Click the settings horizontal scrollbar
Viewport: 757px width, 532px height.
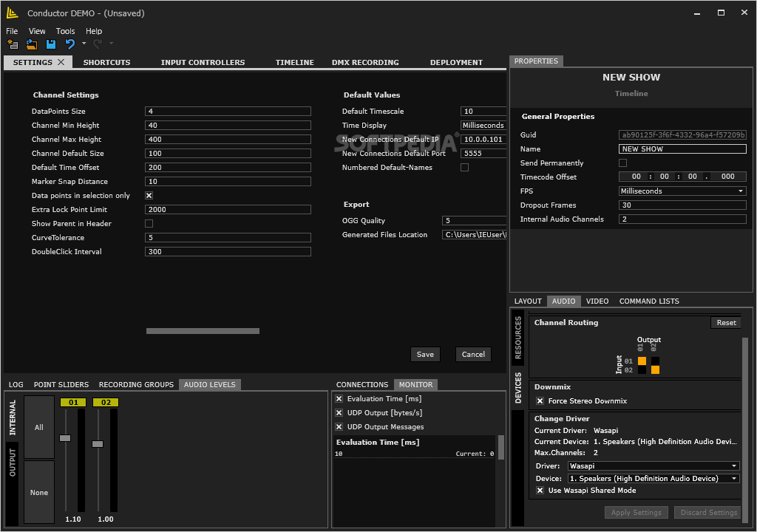pyautogui.click(x=203, y=331)
